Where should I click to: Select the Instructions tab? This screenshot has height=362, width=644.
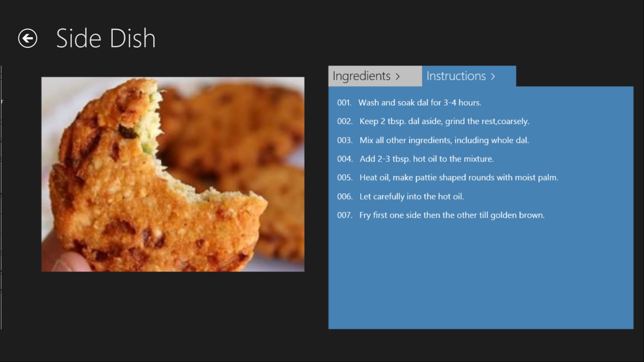click(456, 76)
